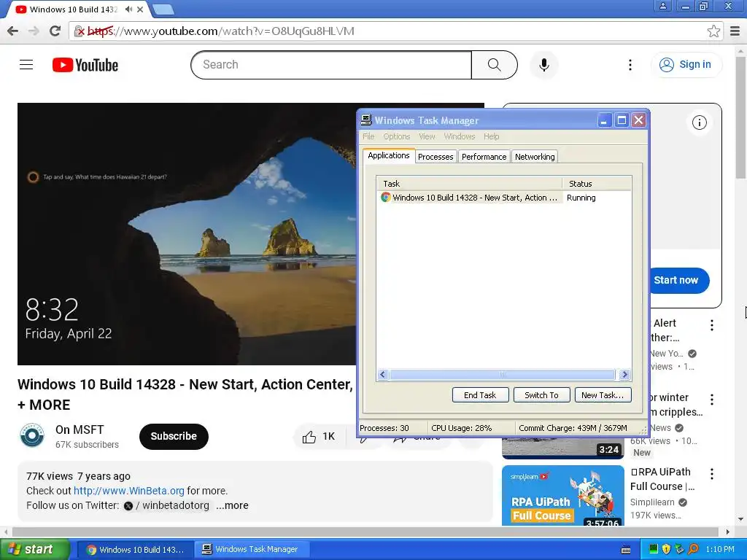The width and height of the screenshot is (747, 560).
Task: Click the tab audio speaker icon
Action: pyautogui.click(x=128, y=9)
